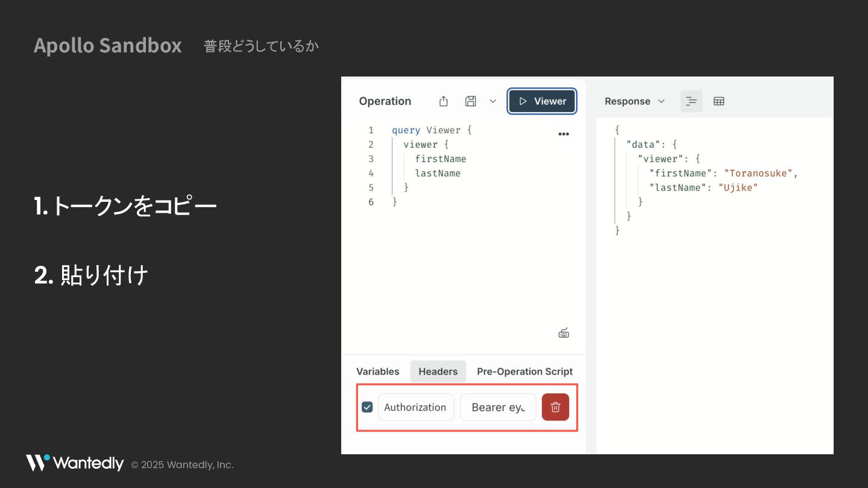
Task: Click the Operation panel title
Action: pyautogui.click(x=385, y=101)
